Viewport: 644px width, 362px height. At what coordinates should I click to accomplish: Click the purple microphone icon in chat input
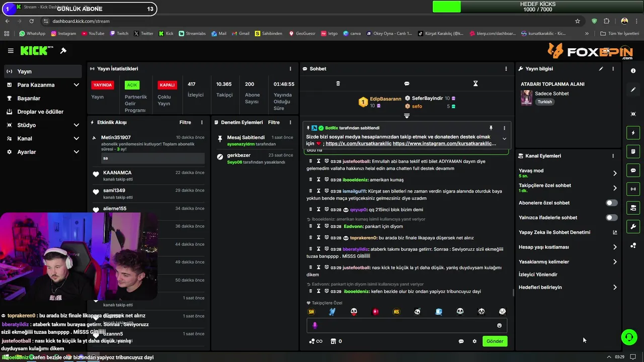[x=315, y=325]
